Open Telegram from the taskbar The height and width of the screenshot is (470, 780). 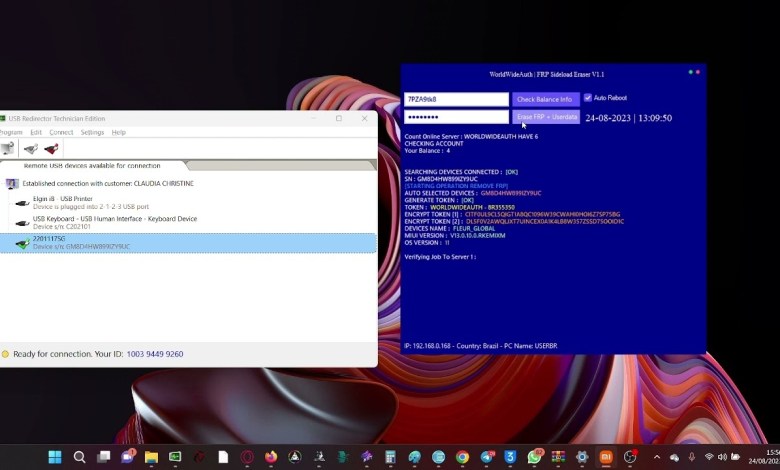point(488,457)
